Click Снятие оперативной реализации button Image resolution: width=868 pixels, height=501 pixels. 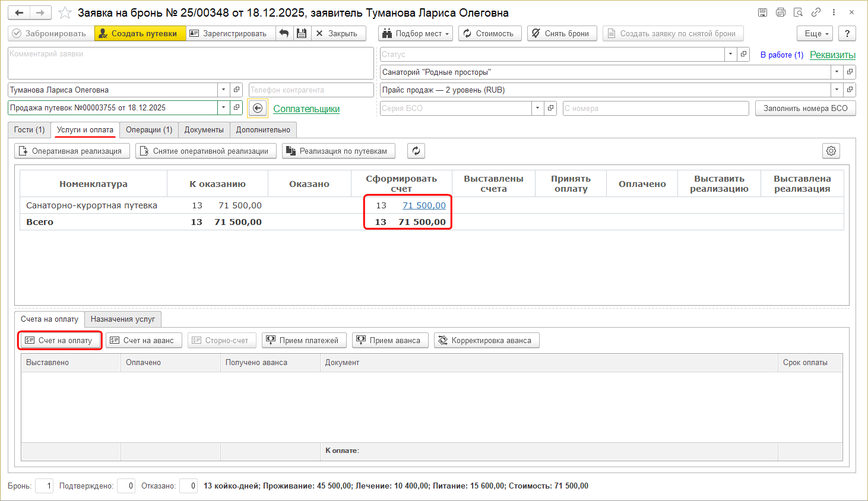pos(206,151)
